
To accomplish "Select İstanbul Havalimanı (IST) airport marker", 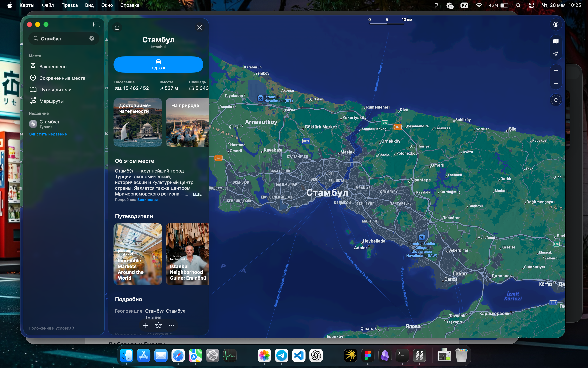I will 261,98.
